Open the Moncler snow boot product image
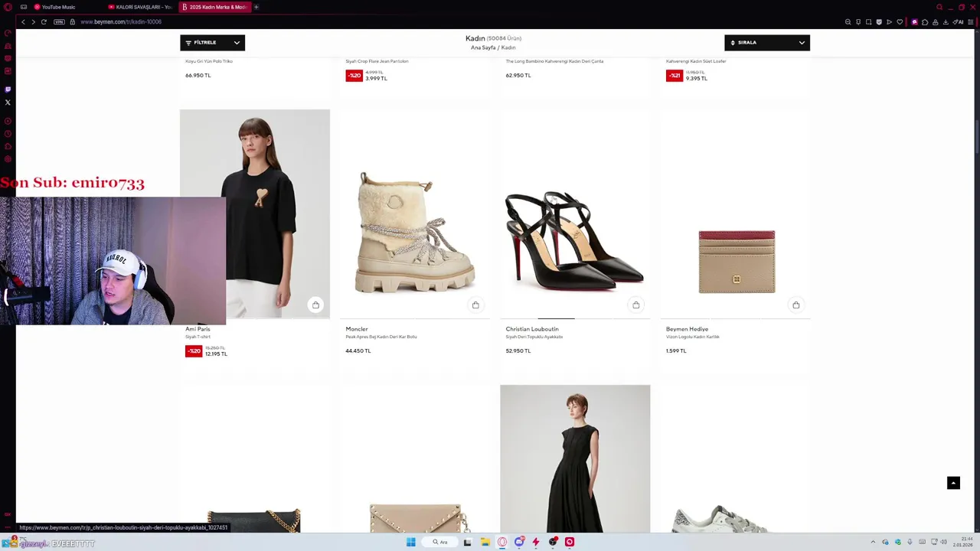This screenshot has width=980, height=551. 415,214
